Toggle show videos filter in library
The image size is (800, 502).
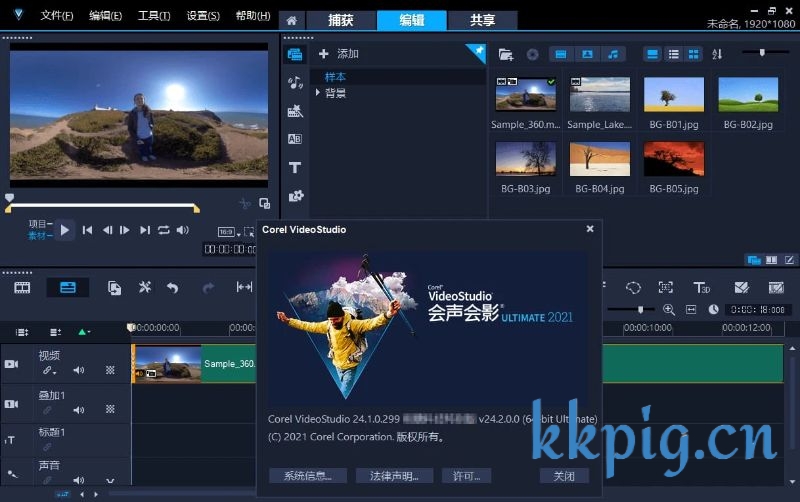pos(561,54)
